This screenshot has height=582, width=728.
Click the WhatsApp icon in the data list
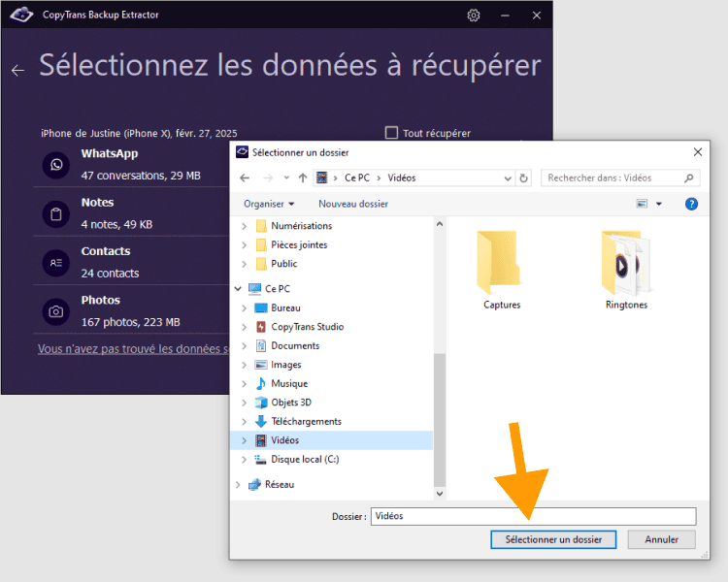(x=56, y=165)
